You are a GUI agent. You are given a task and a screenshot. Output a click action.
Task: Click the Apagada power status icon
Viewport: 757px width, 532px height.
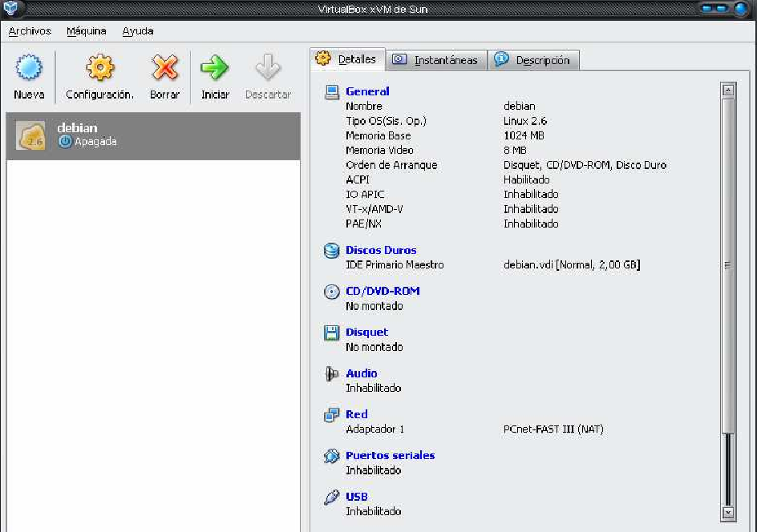point(65,141)
